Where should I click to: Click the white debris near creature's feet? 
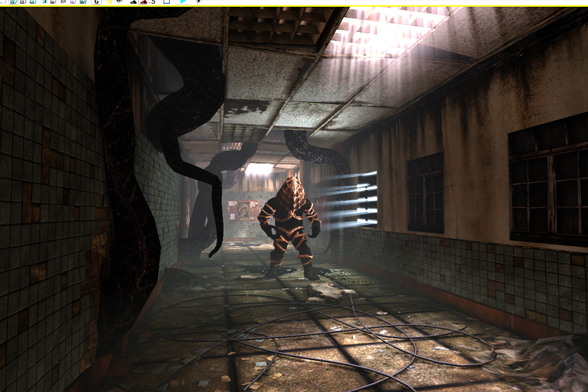tap(331, 291)
